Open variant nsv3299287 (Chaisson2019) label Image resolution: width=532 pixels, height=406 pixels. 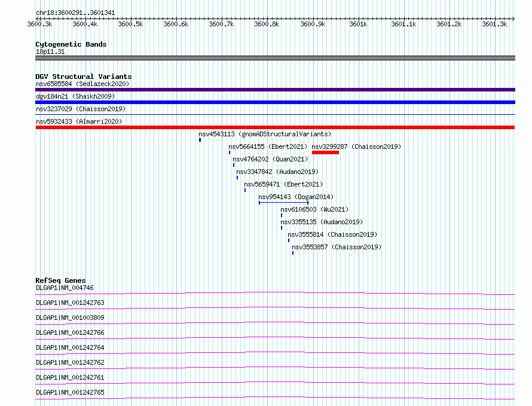point(356,146)
